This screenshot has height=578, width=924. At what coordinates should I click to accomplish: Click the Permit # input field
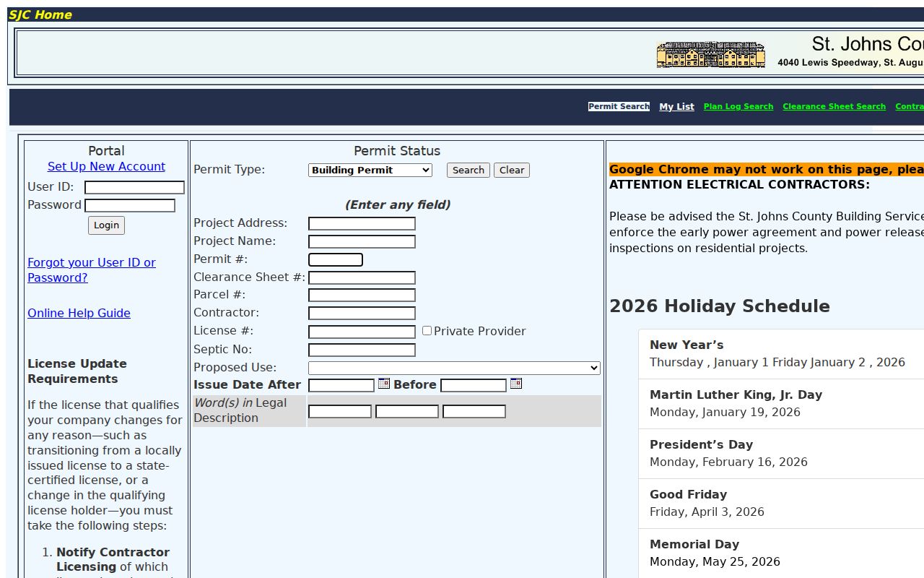click(336, 259)
